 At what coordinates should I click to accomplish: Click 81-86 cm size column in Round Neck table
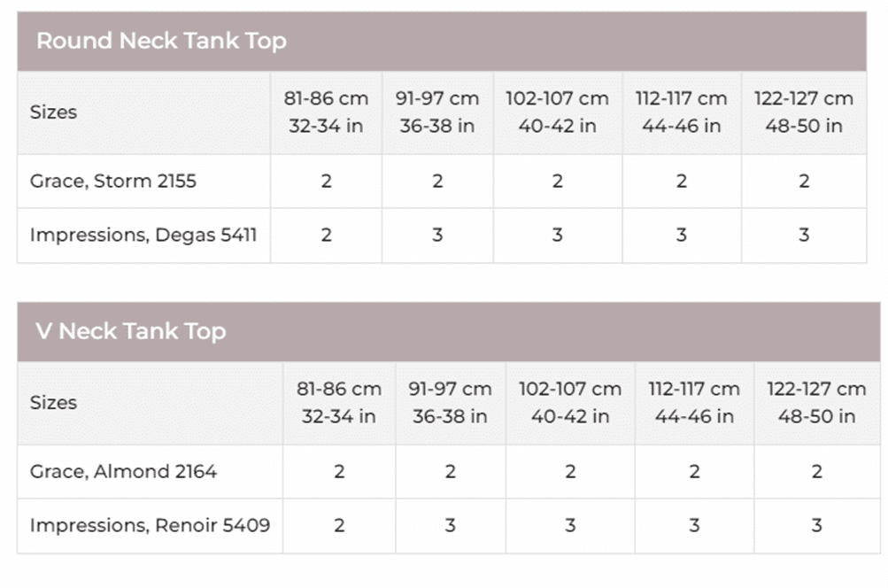pos(326,112)
